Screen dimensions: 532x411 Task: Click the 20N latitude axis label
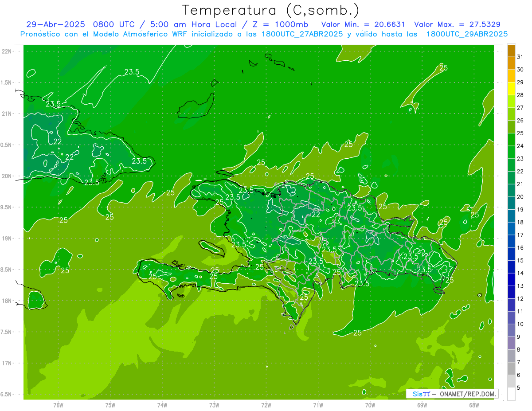tap(7, 176)
